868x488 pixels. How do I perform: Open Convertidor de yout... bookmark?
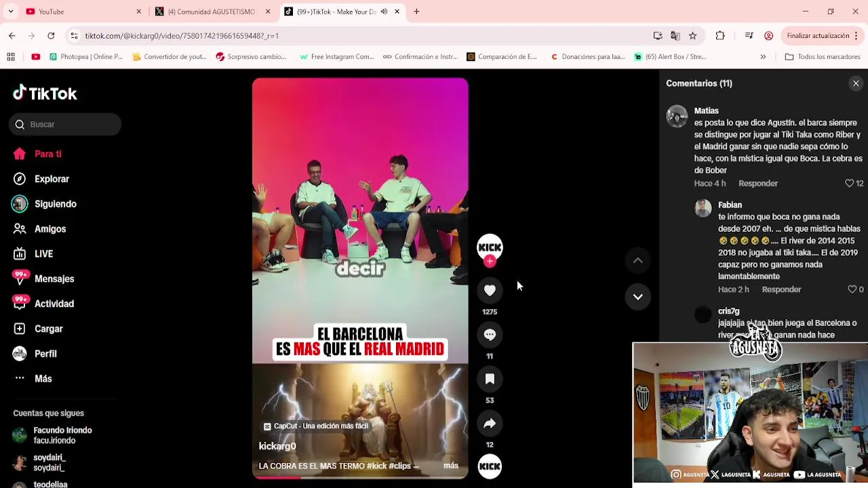(169, 57)
